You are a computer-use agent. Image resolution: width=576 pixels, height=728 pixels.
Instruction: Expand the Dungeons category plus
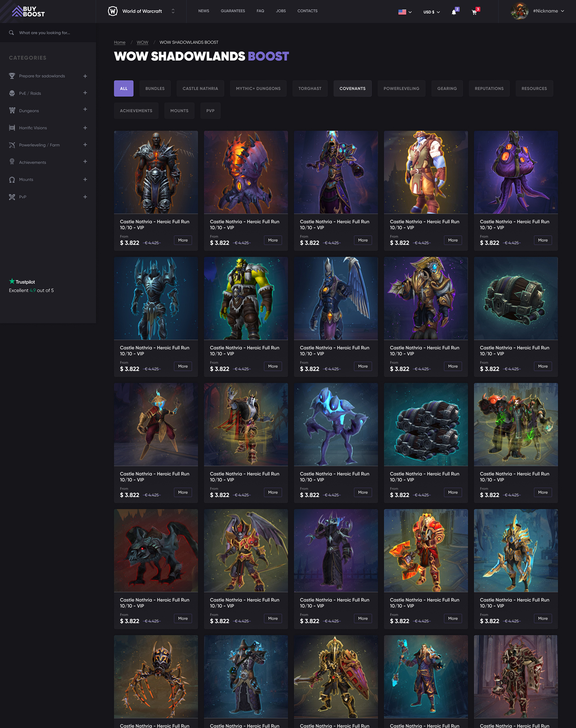point(85,109)
